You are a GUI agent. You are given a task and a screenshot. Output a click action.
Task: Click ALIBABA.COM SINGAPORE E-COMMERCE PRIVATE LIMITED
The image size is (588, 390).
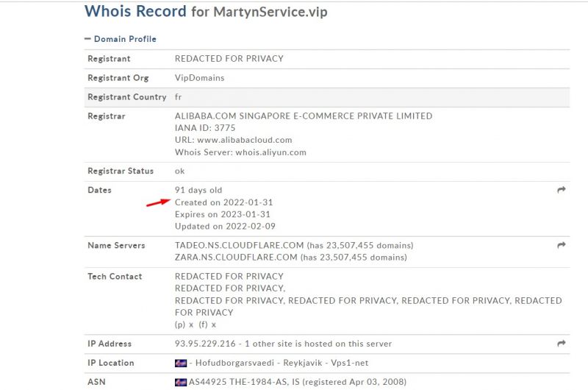click(x=304, y=116)
